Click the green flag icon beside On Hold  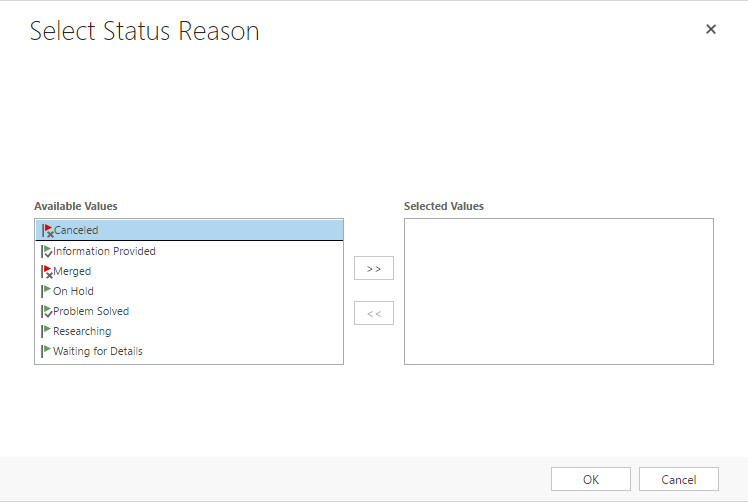pos(46,291)
